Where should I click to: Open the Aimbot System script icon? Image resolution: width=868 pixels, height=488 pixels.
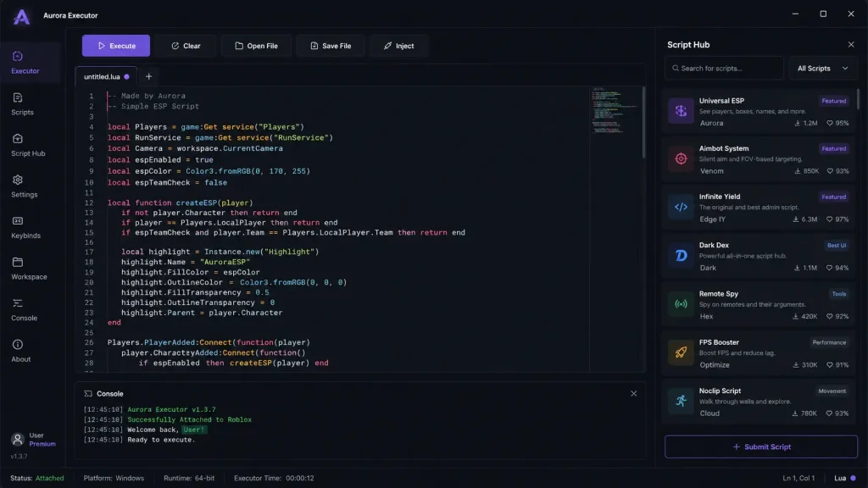(x=681, y=158)
